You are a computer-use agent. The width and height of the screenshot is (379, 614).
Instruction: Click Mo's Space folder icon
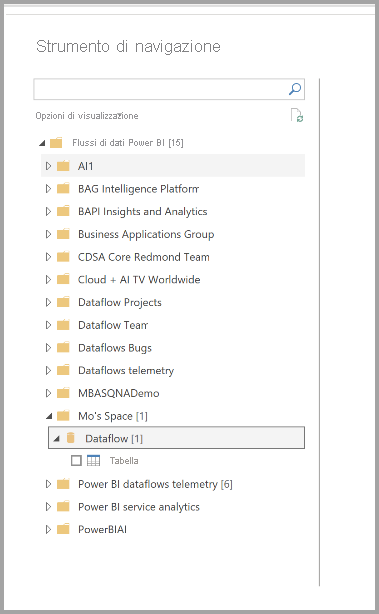tap(63, 415)
